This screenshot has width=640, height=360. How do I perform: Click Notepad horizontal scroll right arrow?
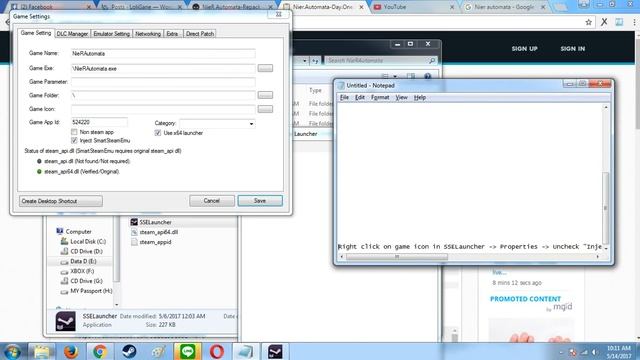tap(598, 257)
